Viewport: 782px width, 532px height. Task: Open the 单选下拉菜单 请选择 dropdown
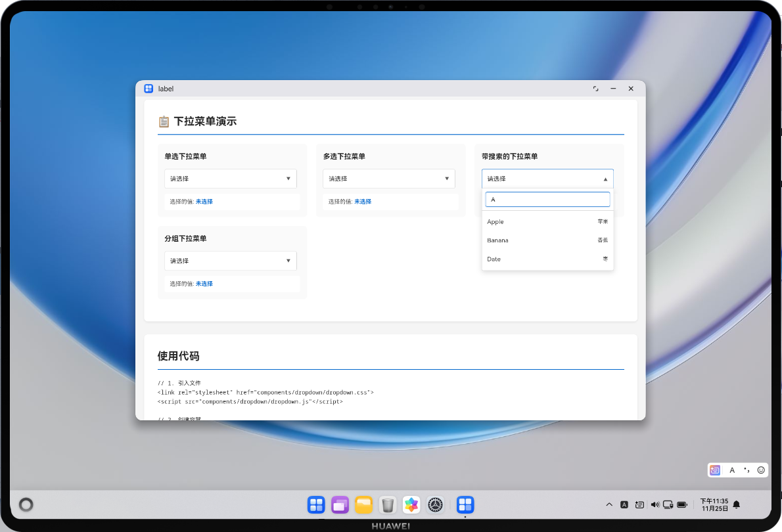[x=230, y=178]
